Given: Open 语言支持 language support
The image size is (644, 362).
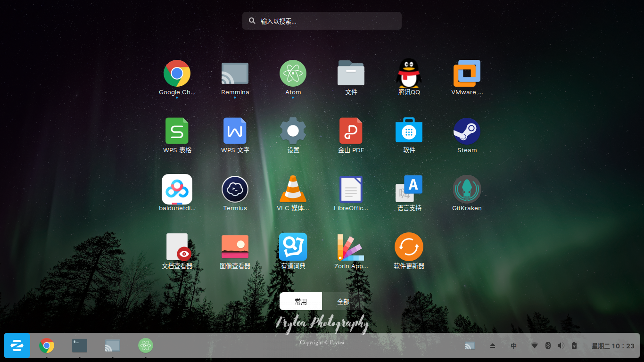Looking at the screenshot, I should 409,189.
